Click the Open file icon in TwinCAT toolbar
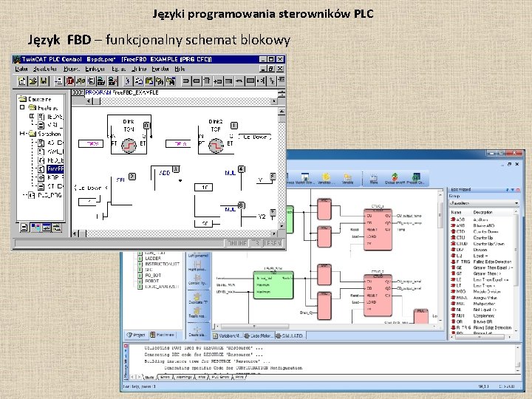The image size is (532, 399). pyautogui.click(x=33, y=81)
